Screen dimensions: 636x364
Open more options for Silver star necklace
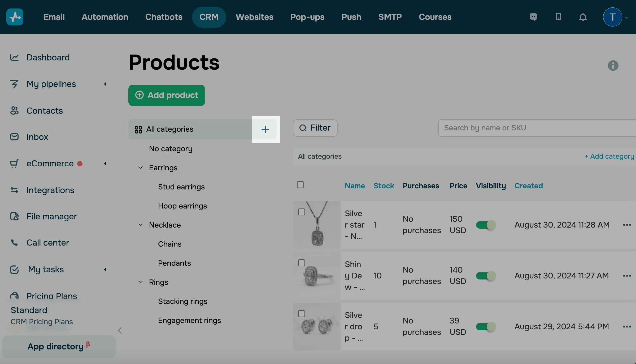tap(627, 225)
